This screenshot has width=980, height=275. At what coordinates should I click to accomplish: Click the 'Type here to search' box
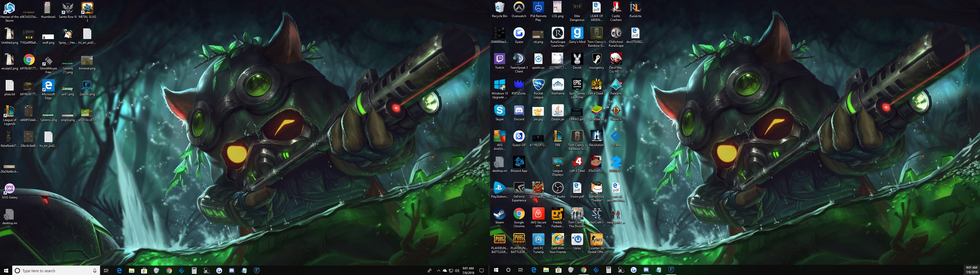[x=56, y=270]
